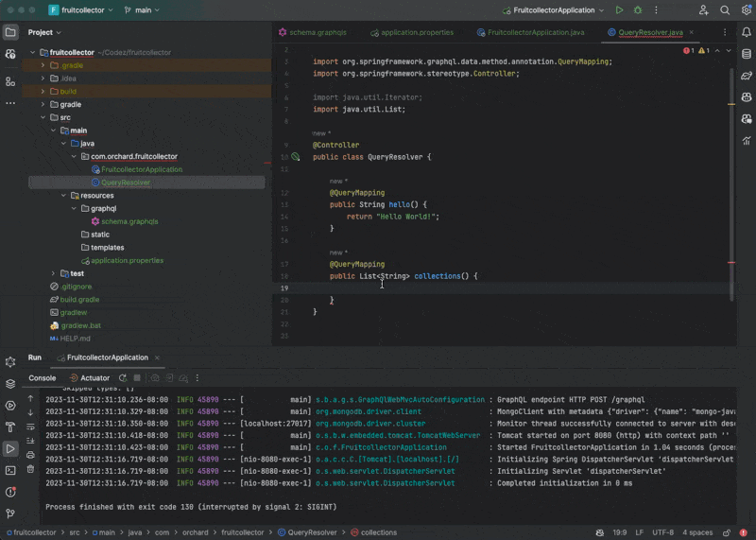Click the gutter icon beside QueryResolver class
The image size is (756, 540).
[296, 157]
